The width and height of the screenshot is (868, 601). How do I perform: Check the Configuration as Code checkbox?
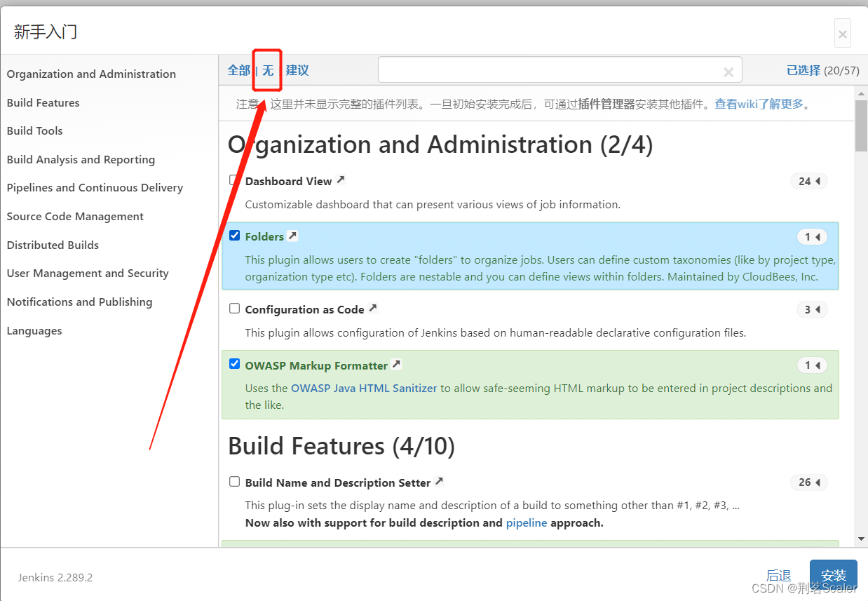[x=235, y=309]
